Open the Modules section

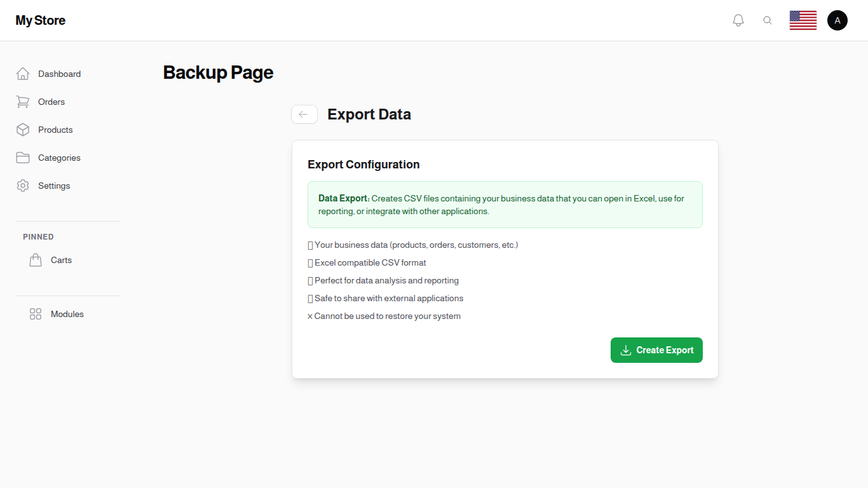tap(67, 314)
